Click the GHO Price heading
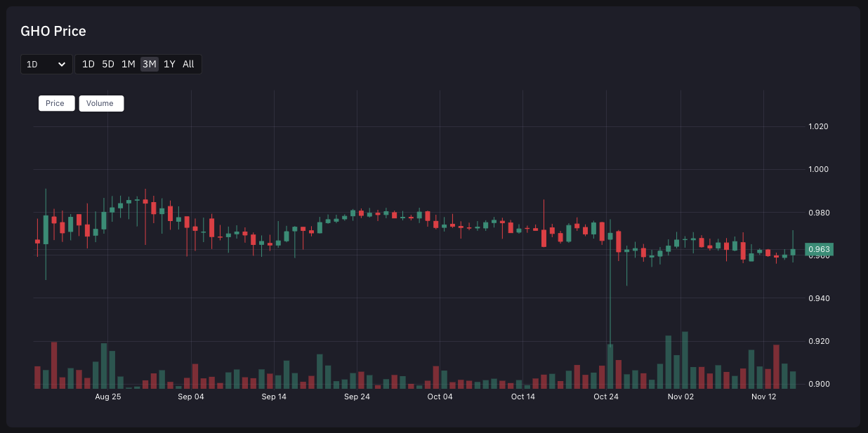This screenshot has width=868, height=433. coord(53,32)
